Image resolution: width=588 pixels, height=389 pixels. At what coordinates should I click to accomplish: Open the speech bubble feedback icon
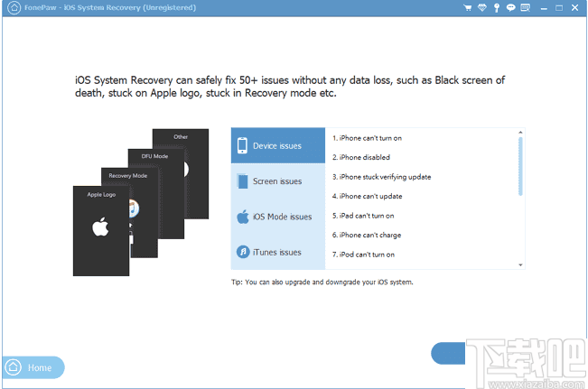pos(510,8)
